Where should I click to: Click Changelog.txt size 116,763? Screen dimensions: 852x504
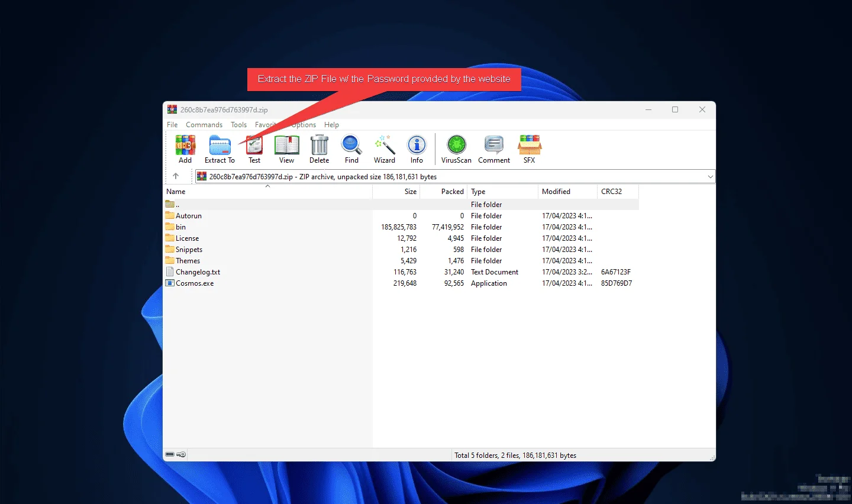coord(405,272)
